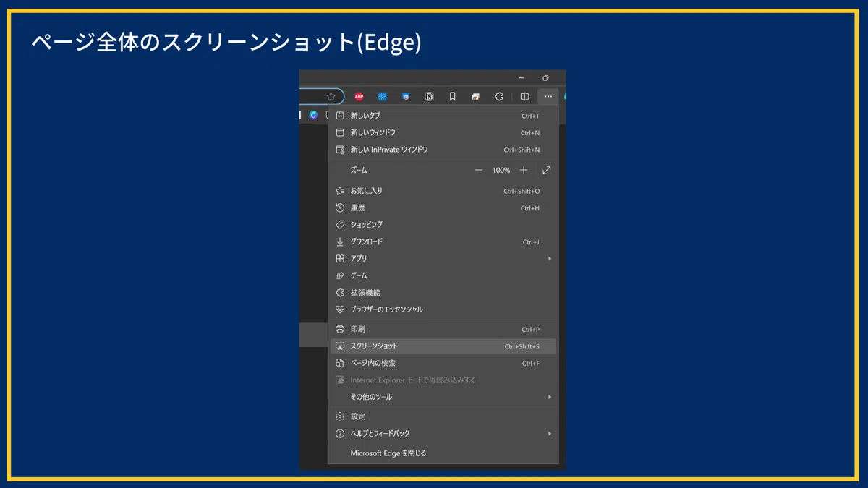The height and width of the screenshot is (488, 868).
Task: Click the favorites star in address bar
Action: [331, 96]
